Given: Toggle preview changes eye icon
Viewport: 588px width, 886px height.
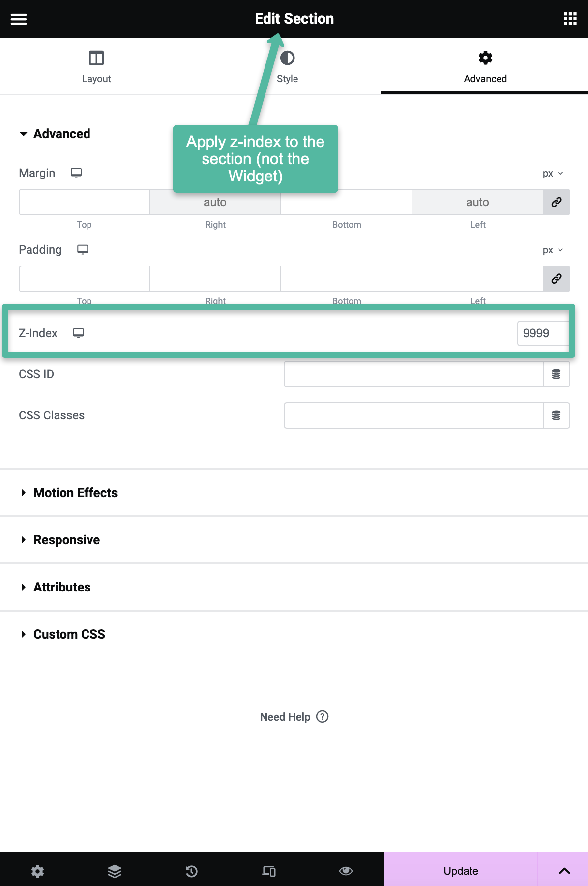Looking at the screenshot, I should pyautogui.click(x=346, y=871).
